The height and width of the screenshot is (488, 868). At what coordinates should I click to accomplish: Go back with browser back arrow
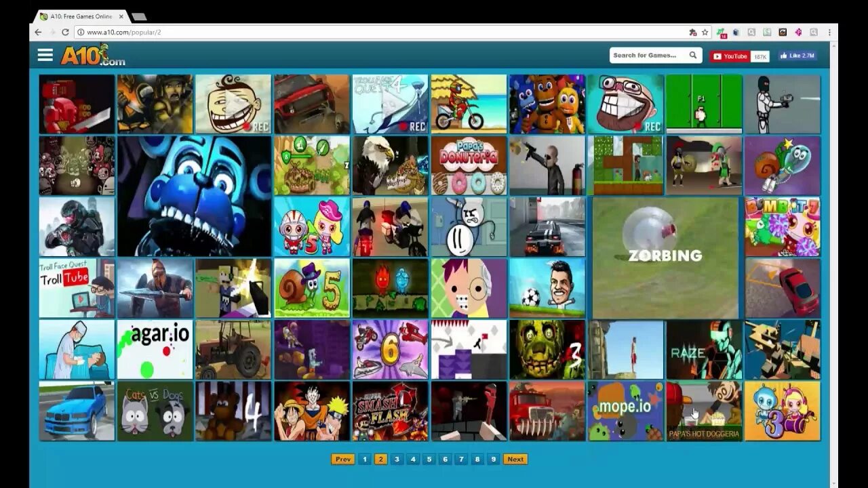pos(38,32)
